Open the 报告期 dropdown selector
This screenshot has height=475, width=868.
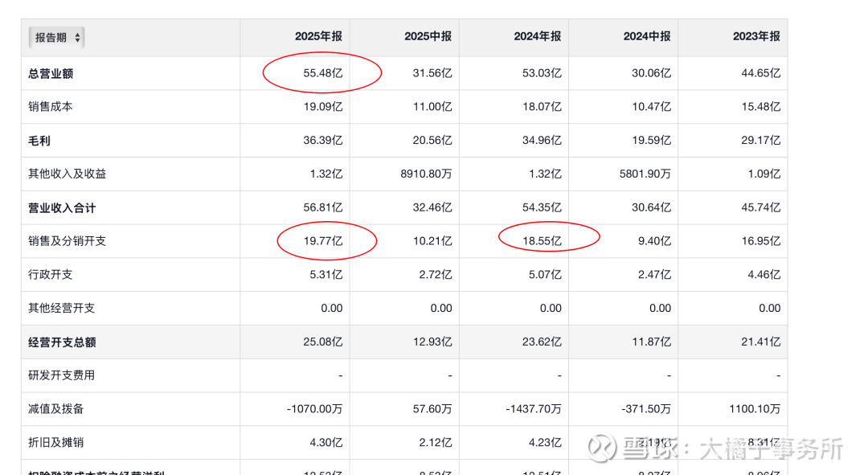(56, 37)
